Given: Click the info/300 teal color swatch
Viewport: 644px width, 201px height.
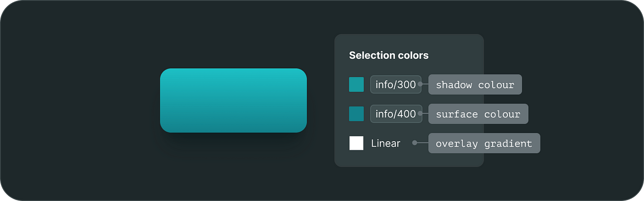Looking at the screenshot, I should pos(356,85).
